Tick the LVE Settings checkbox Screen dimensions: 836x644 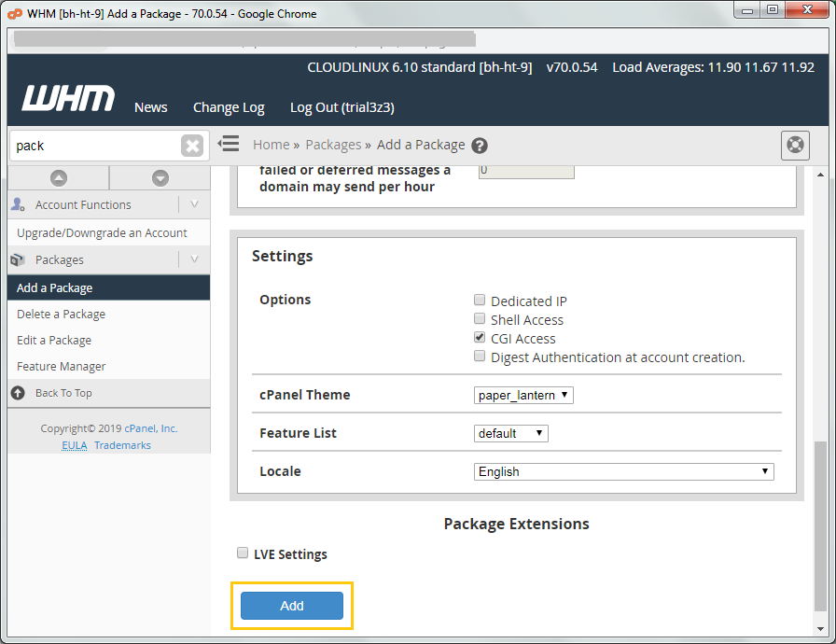243,553
